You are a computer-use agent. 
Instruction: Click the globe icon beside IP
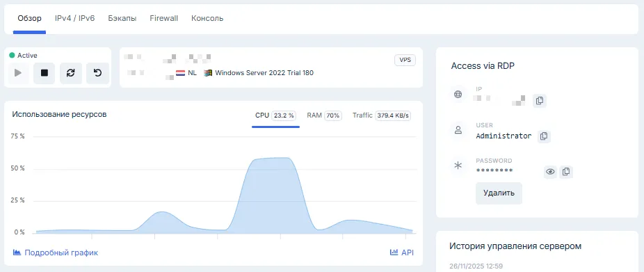coord(458,95)
